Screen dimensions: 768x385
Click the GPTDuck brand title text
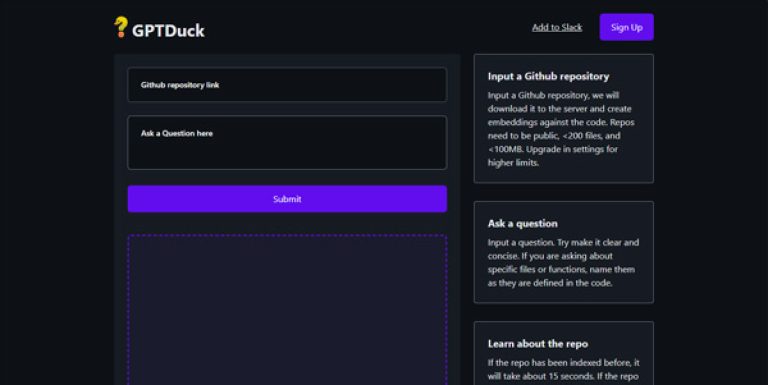(x=168, y=30)
